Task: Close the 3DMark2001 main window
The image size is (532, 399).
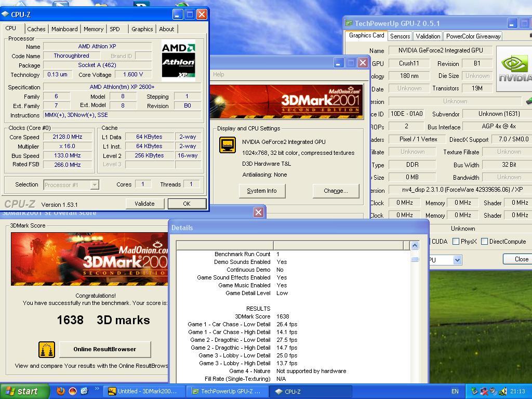Action: [363, 62]
